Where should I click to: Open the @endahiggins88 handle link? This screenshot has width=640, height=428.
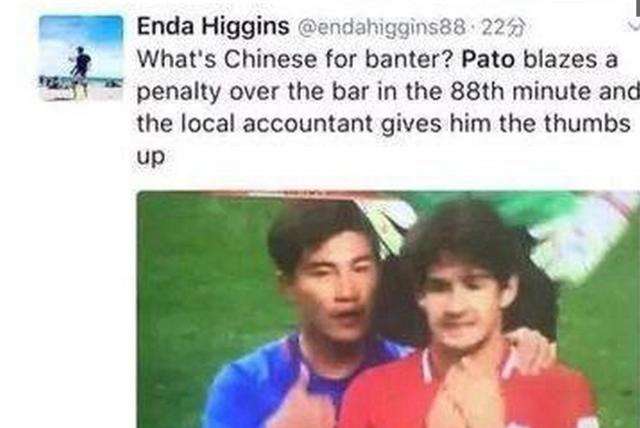coord(382,28)
